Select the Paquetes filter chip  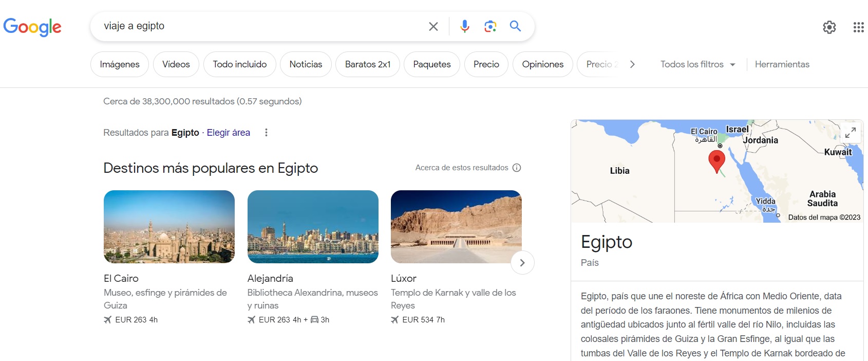[x=432, y=64]
